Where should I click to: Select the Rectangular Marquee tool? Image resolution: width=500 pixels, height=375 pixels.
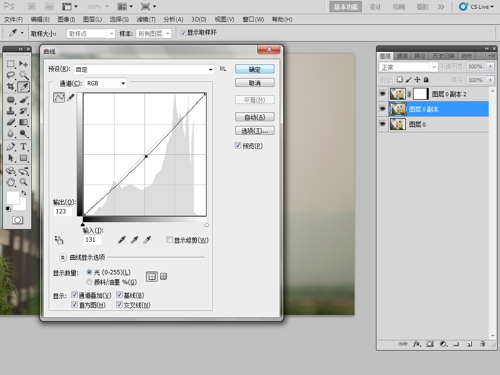tap(11, 63)
